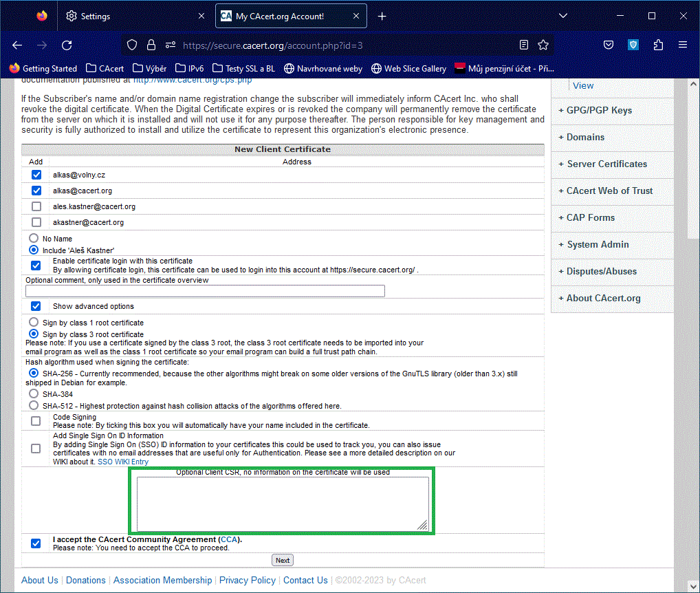Enable the Code Signing checkbox
The image size is (700, 593).
coord(36,421)
